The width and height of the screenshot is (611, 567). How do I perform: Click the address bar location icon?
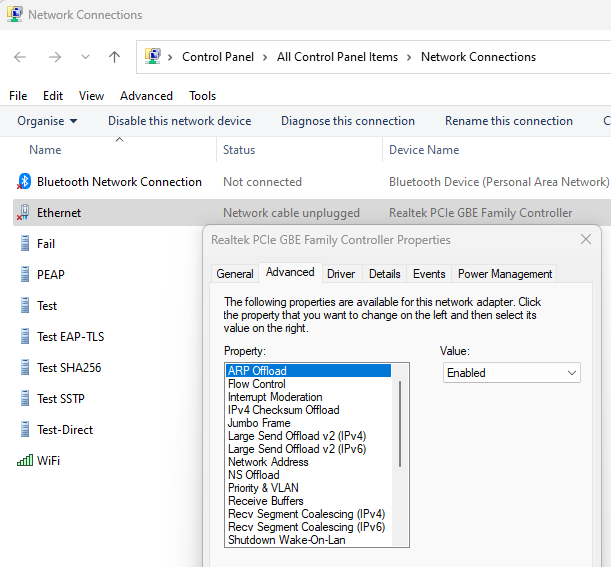pyautogui.click(x=153, y=57)
